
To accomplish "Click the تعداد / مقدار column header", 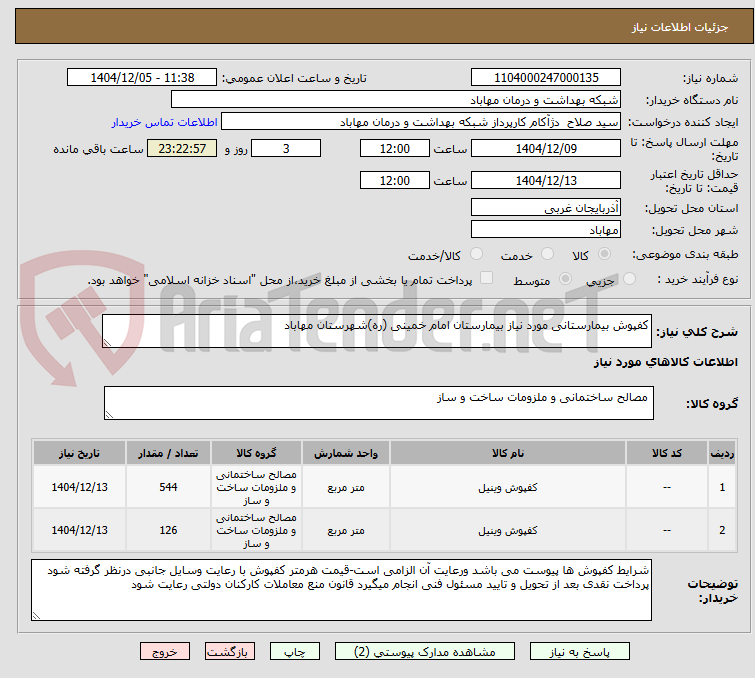I will tap(168, 453).
